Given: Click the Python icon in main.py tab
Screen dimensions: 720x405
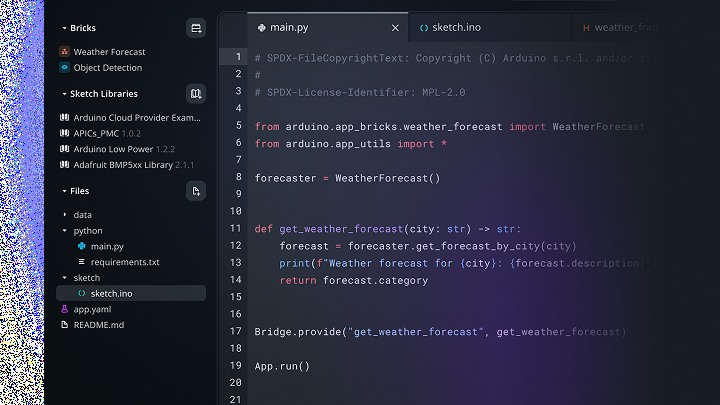Looking at the screenshot, I should click(x=262, y=28).
